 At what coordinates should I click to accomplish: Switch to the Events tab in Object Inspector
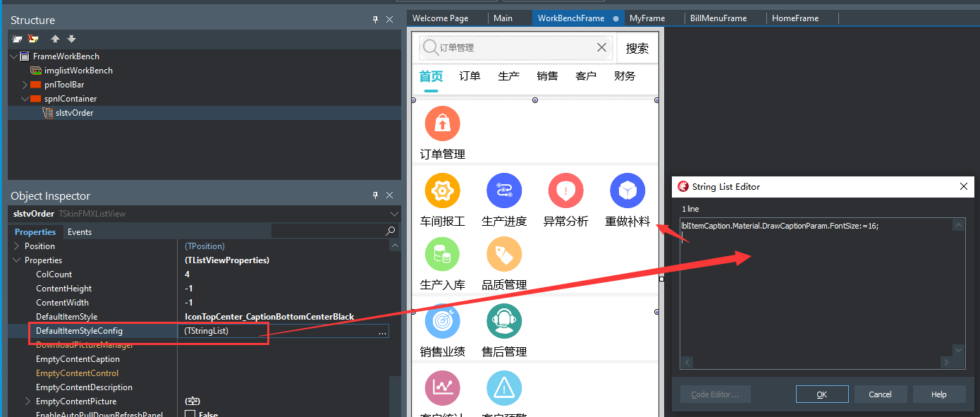(x=80, y=232)
